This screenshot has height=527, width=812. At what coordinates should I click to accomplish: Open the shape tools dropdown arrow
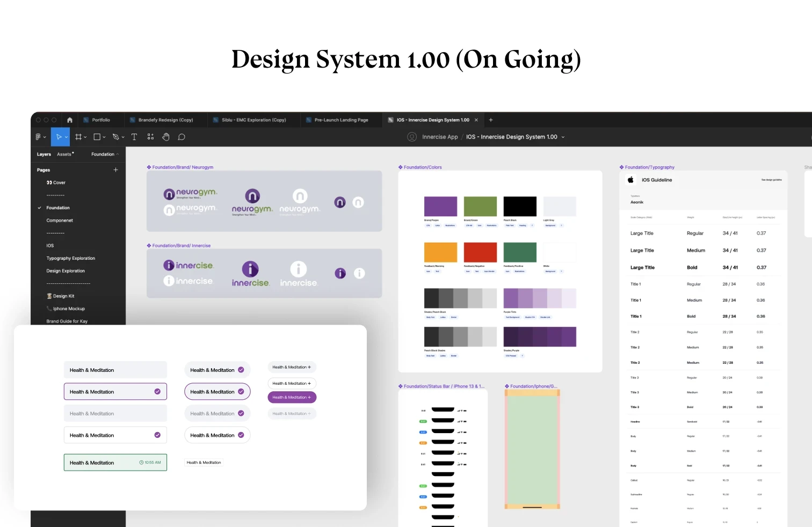click(104, 137)
